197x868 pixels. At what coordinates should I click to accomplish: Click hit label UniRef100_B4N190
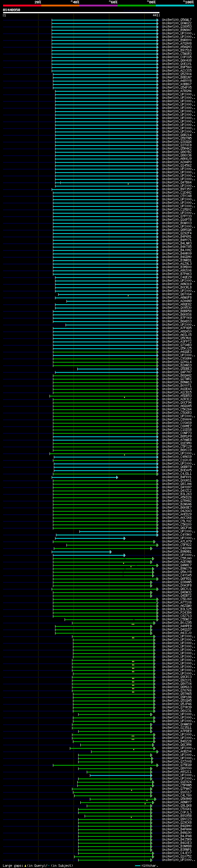tap(177, 833)
